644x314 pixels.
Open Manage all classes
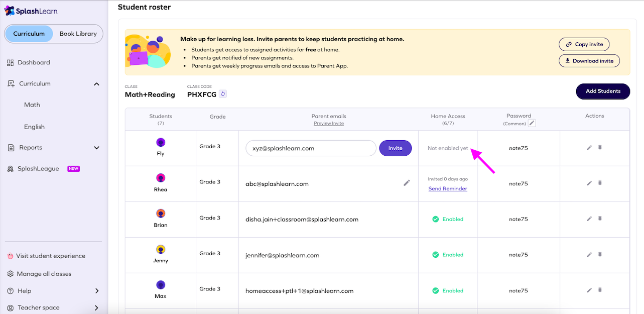[44, 274]
